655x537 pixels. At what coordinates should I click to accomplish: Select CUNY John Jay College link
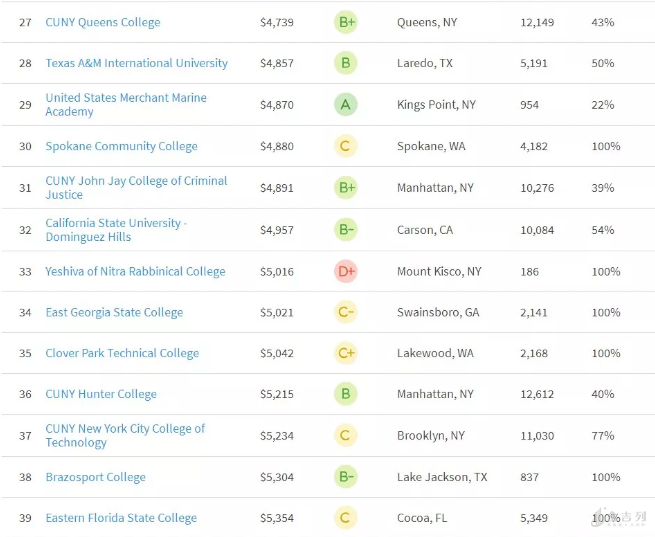[x=136, y=188]
